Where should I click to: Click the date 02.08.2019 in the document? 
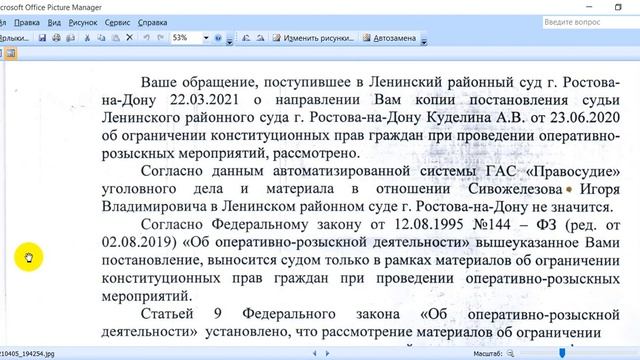[x=139, y=242]
